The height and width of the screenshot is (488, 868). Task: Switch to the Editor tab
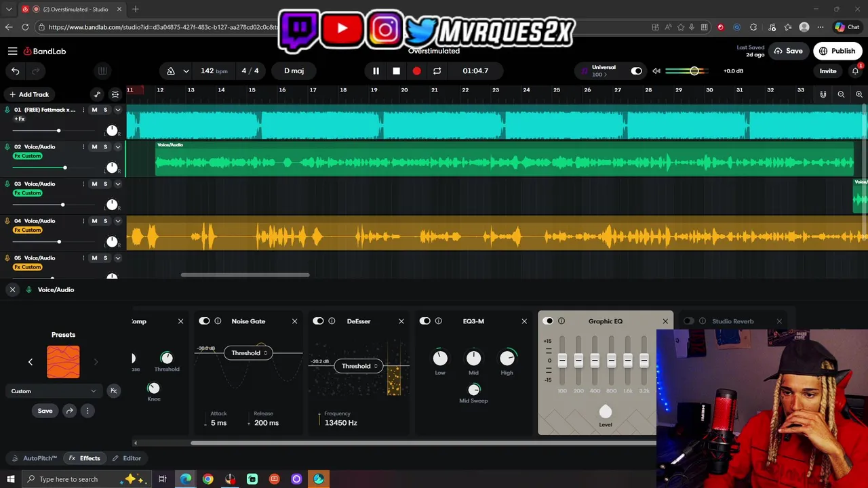[x=127, y=458]
